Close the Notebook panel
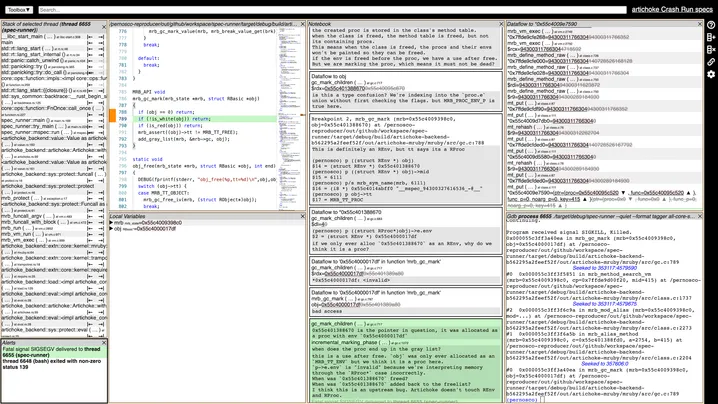Viewport: 718px width, 404px height. pyautogui.click(x=500, y=24)
